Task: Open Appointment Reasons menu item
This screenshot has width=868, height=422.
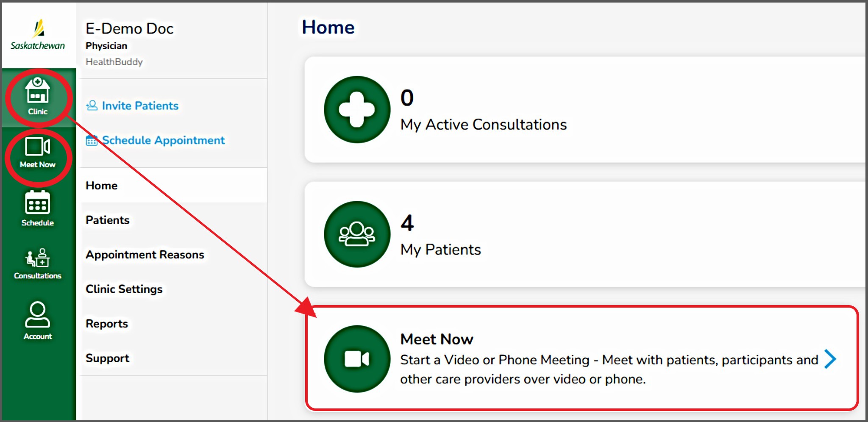Action: [145, 255]
